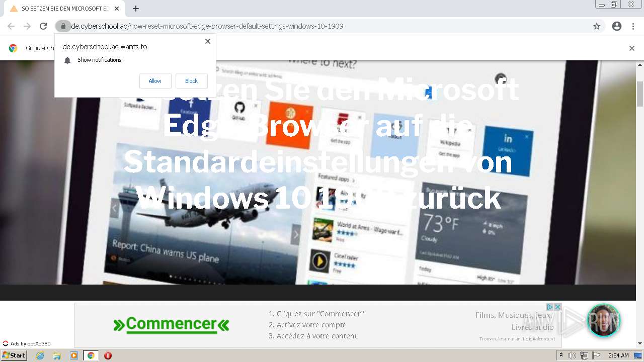Click the Ads by optAd360 label
The width and height of the screenshot is (644, 362).
point(27,344)
